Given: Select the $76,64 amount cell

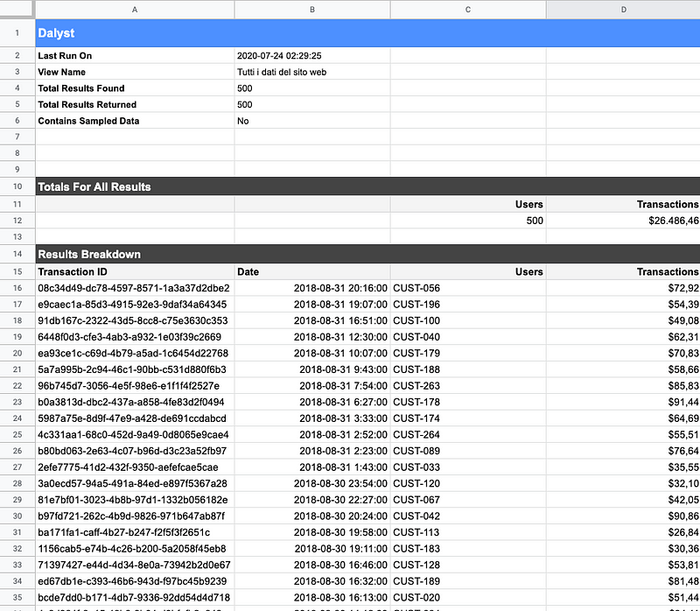Looking at the screenshot, I should click(623, 451).
